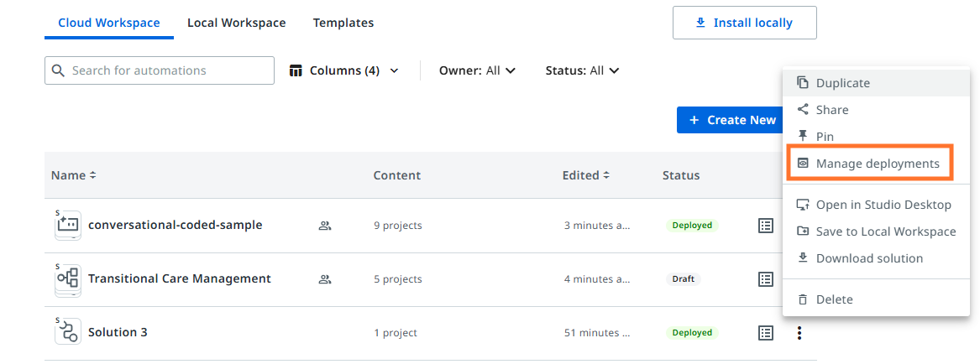Choose Duplicate from the context menu
The height and width of the screenshot is (364, 980).
pos(876,83)
